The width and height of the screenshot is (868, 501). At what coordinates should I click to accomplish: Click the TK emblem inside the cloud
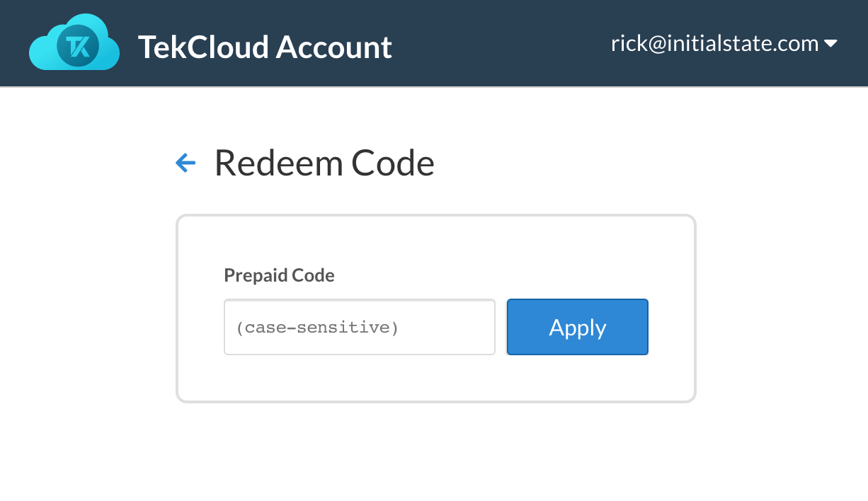click(78, 47)
